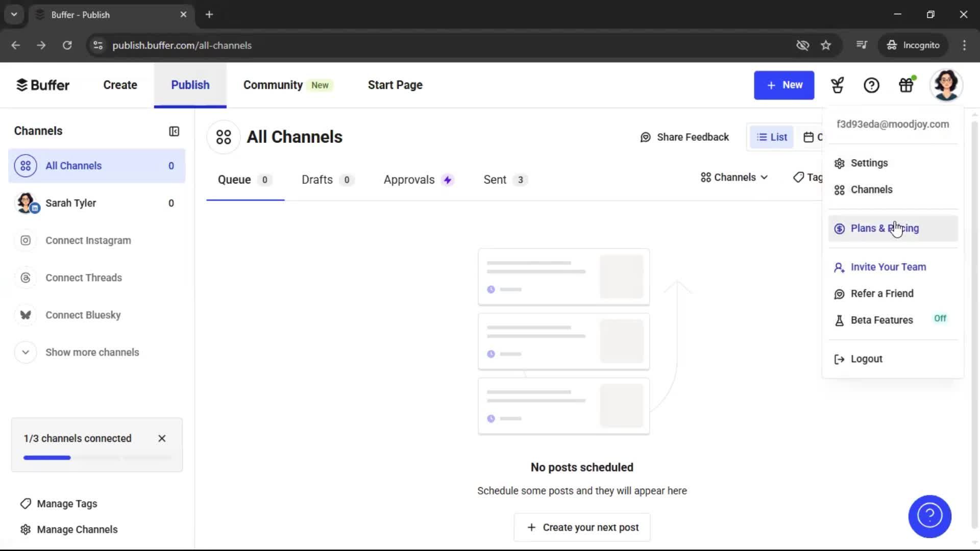Expand Show more channels

pos(92,352)
